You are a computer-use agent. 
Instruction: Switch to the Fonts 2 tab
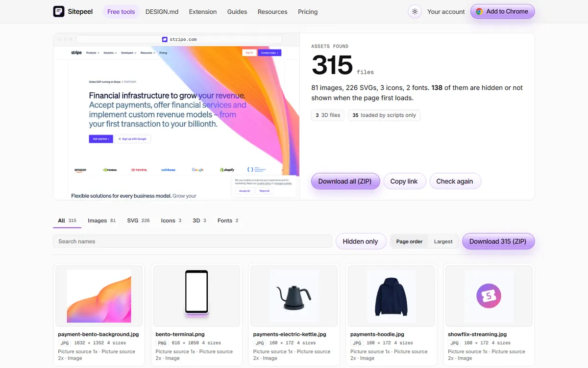tap(228, 221)
